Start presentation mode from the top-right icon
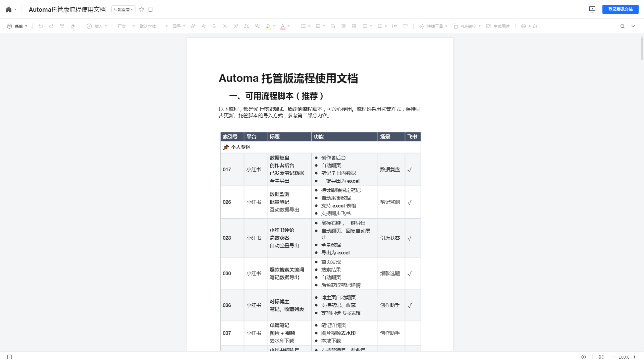Screen dimensions: 644x362 [592, 9]
